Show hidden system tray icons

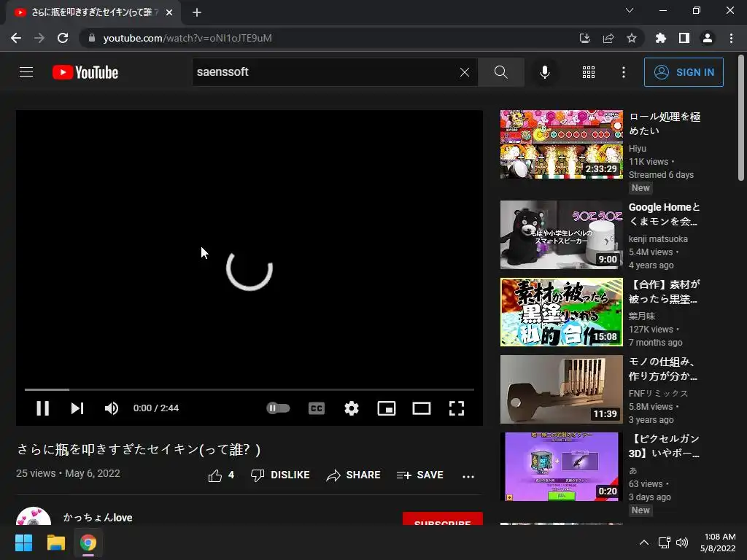point(643,542)
